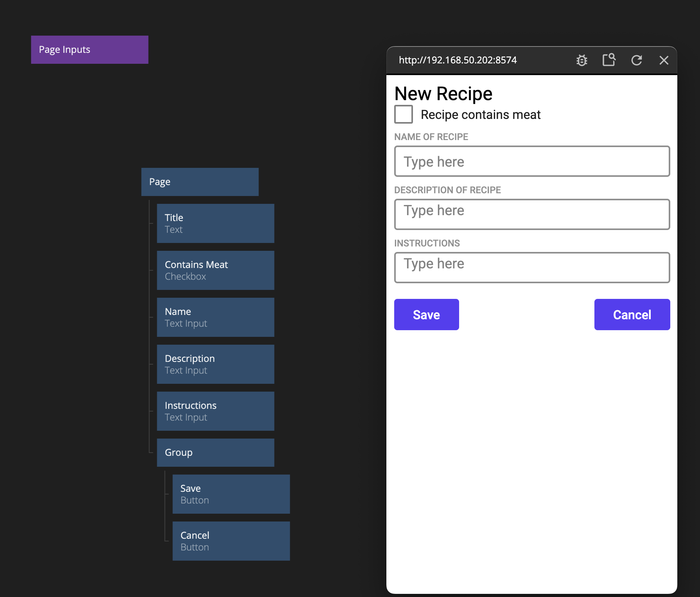Select the Name Text Input node

pyautogui.click(x=215, y=317)
